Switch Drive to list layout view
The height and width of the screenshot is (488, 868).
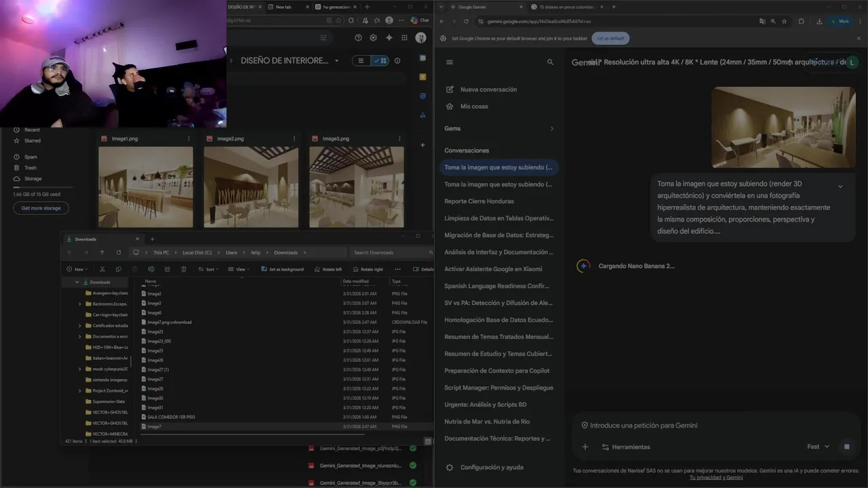361,60
